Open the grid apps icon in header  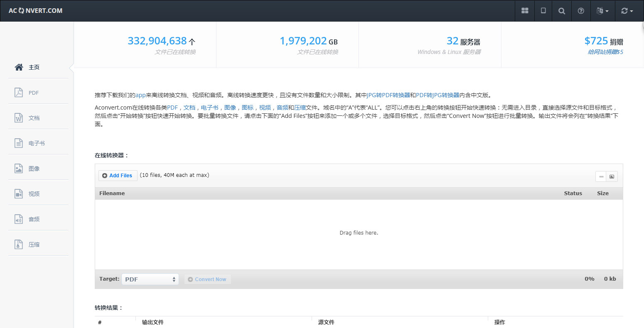click(525, 11)
